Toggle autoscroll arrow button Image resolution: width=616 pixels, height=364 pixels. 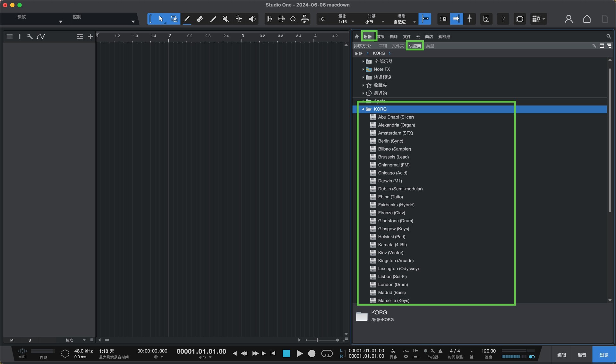456,19
